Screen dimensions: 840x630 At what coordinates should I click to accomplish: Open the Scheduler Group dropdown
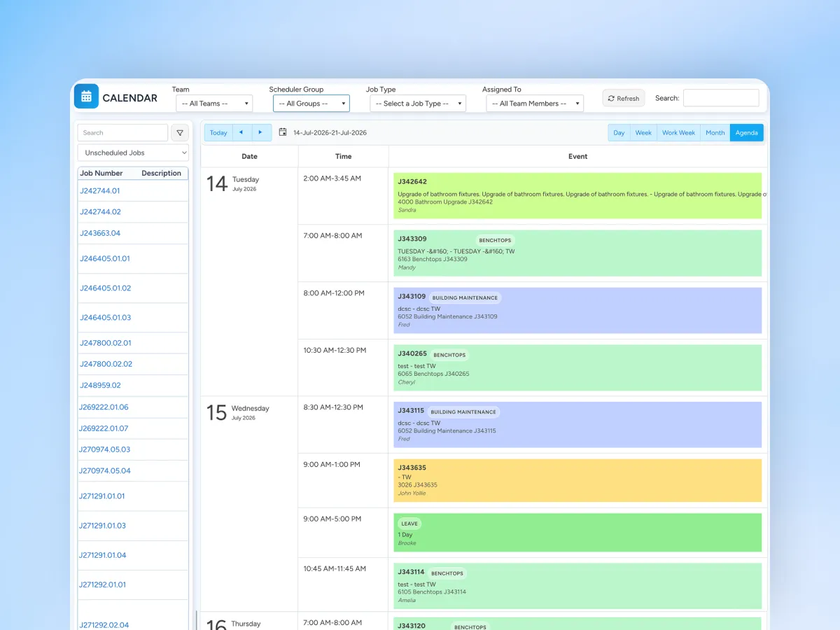311,104
